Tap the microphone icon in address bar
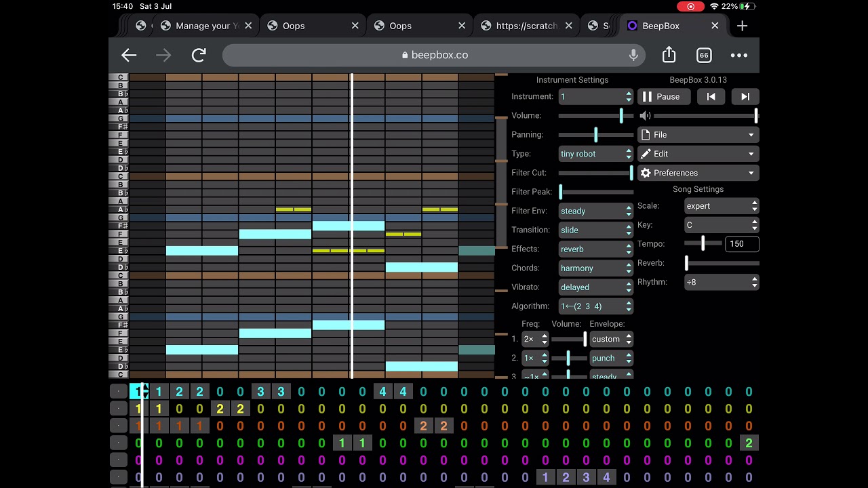This screenshot has width=868, height=488. coord(633,56)
